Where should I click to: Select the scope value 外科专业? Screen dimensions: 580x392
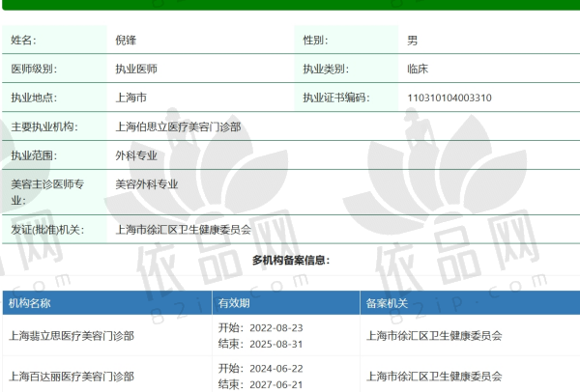[x=136, y=155]
